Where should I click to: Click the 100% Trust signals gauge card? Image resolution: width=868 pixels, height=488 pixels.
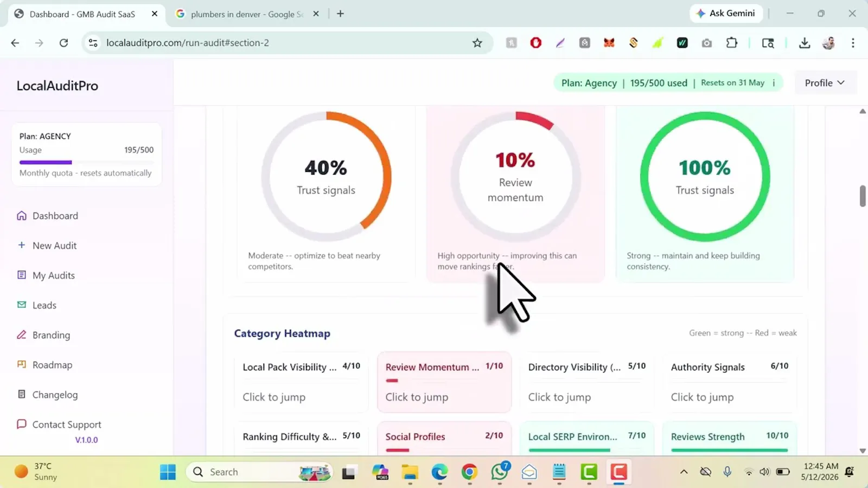[705, 194]
